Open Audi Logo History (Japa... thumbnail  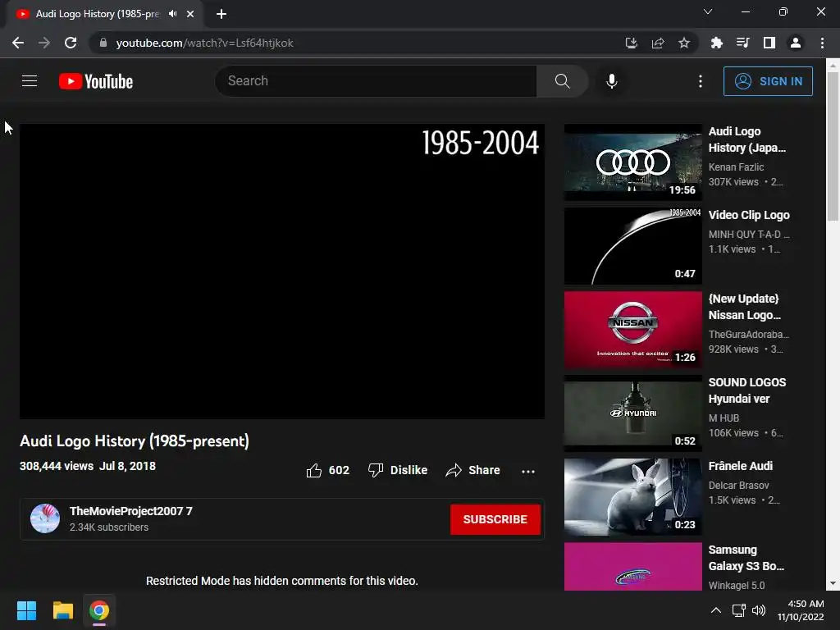[x=632, y=162]
